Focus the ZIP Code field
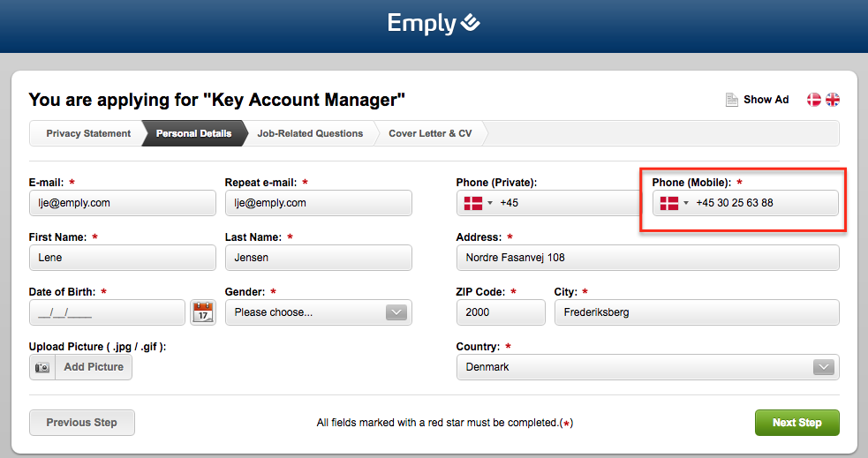 point(501,312)
